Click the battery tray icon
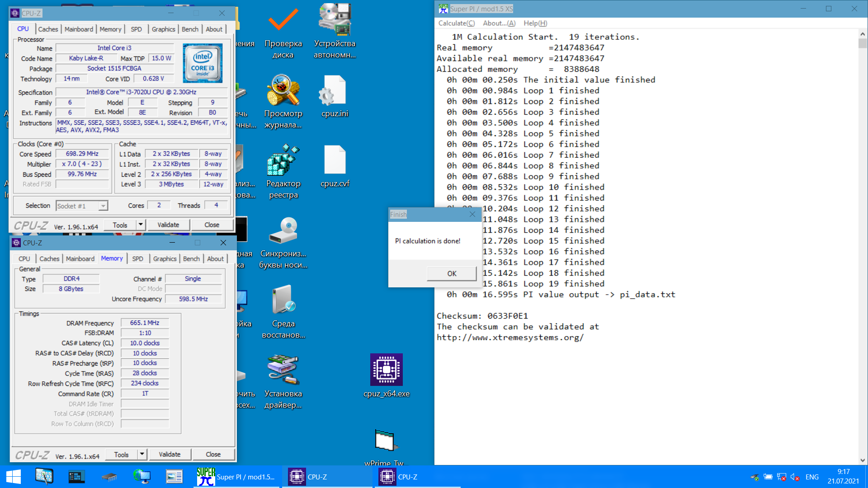 (x=768, y=477)
